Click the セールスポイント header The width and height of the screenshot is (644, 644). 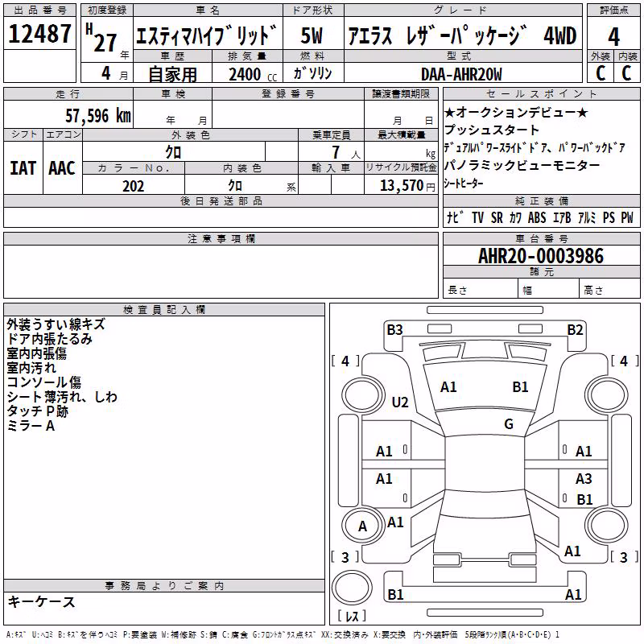tap(541, 93)
